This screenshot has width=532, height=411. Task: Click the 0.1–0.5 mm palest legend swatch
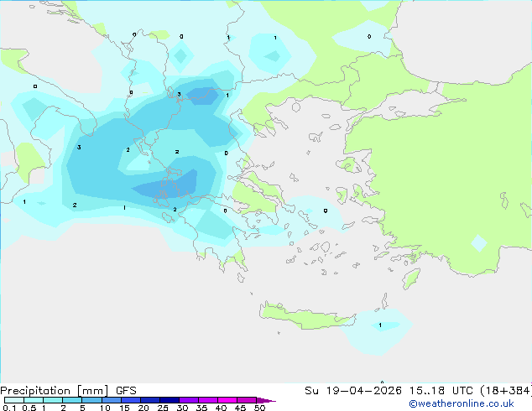(14, 400)
